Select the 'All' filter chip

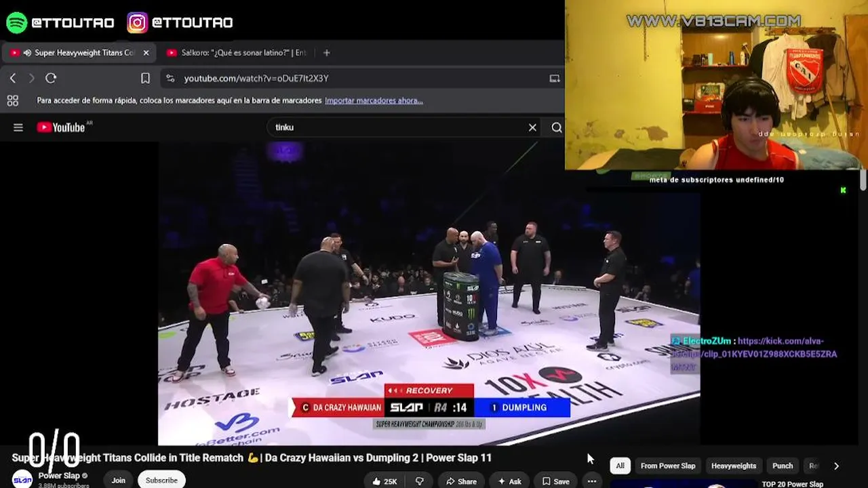click(x=620, y=466)
